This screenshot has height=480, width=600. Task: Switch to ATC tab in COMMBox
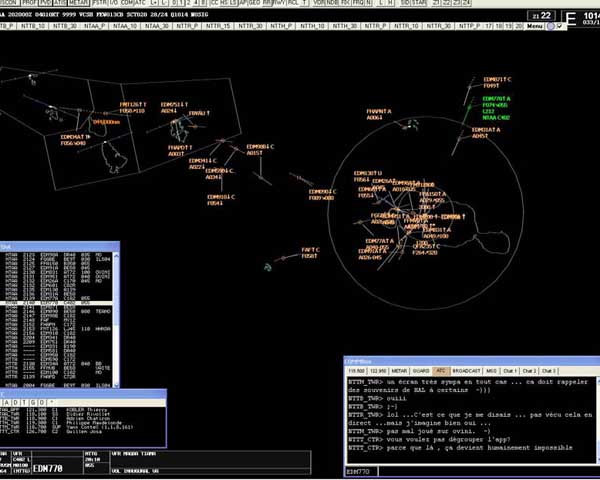click(441, 371)
